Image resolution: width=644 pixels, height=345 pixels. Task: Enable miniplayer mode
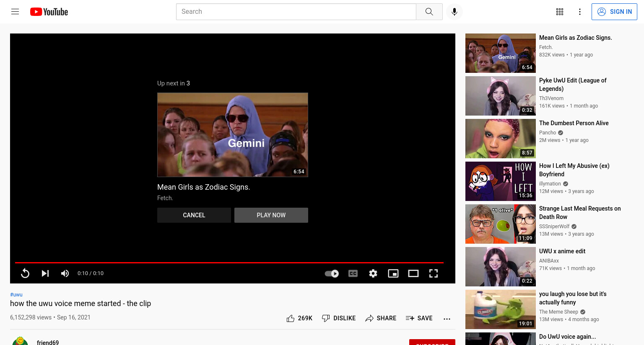(x=393, y=273)
